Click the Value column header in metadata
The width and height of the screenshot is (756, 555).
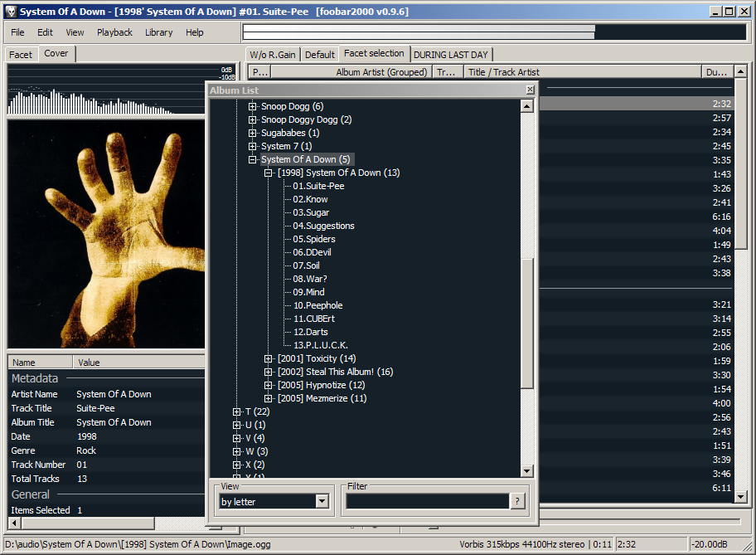pos(139,362)
